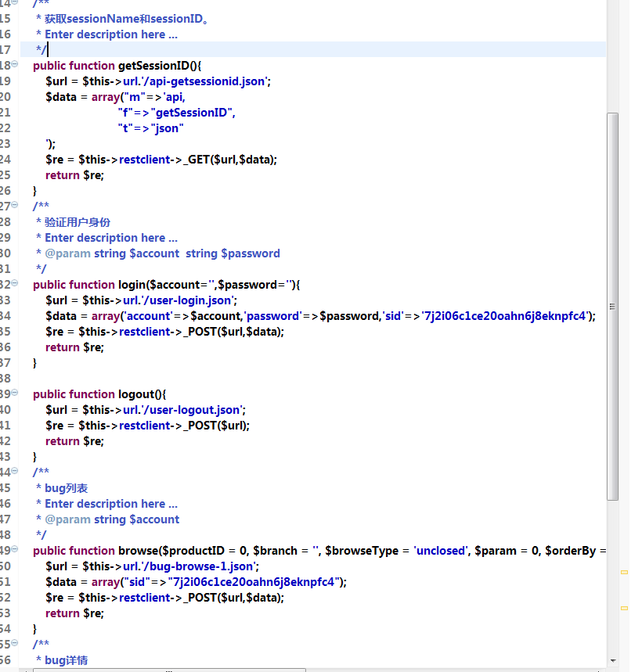Screen dimensions: 631x672
Task: Click the logout function name
Action: point(136,394)
